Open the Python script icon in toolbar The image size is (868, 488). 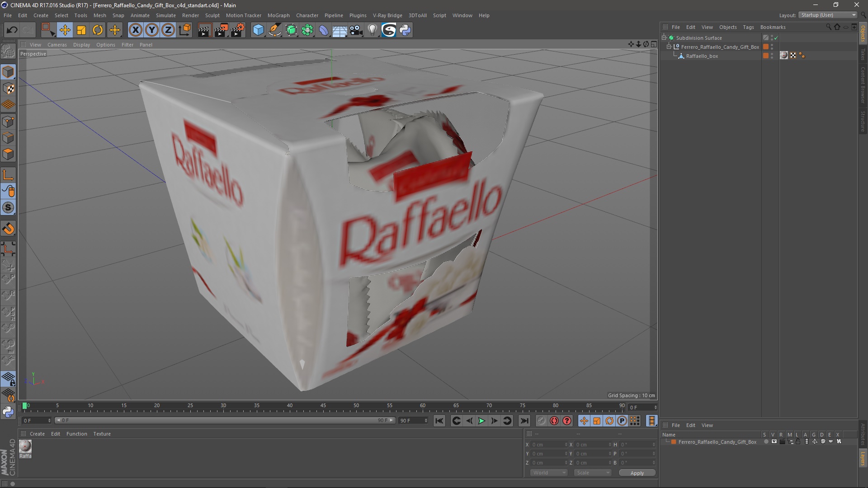coord(405,30)
